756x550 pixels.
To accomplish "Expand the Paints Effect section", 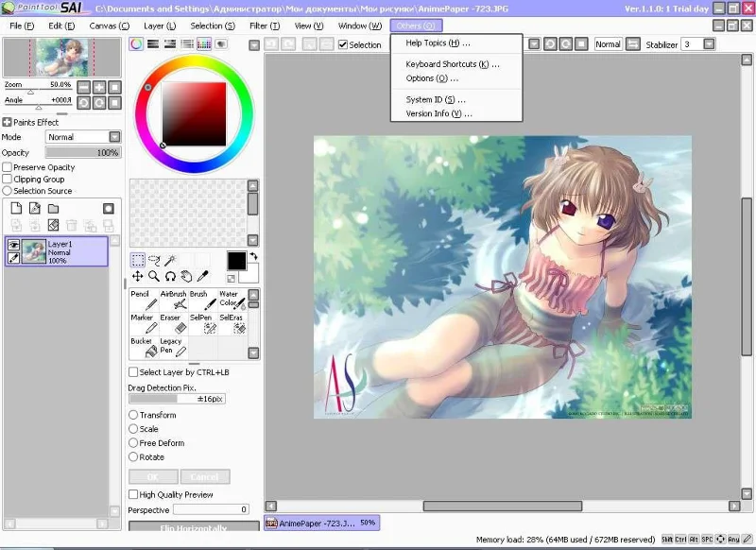I will [7, 123].
